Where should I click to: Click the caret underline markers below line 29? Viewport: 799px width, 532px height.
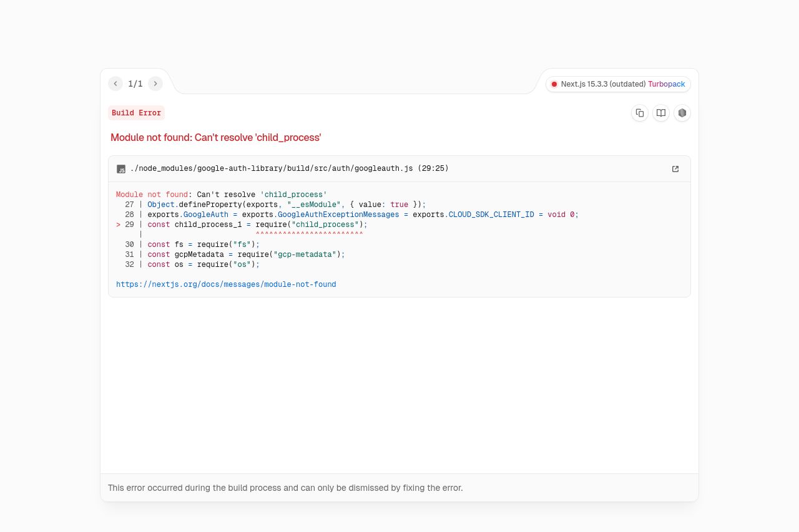[x=309, y=234]
